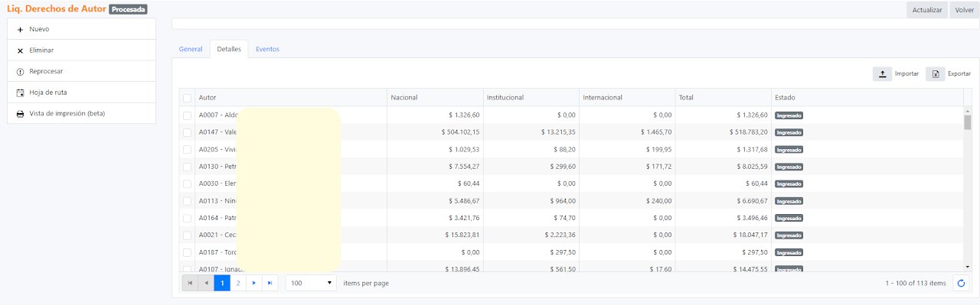Click the table vertical scrollbar thumb
The height and width of the screenshot is (305, 980).
(967, 122)
